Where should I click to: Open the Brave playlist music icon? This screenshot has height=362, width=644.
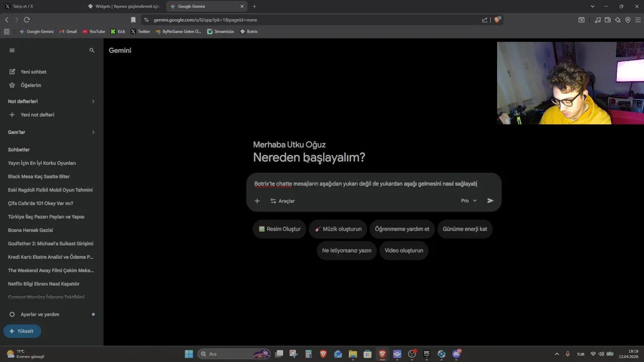pos(598,20)
